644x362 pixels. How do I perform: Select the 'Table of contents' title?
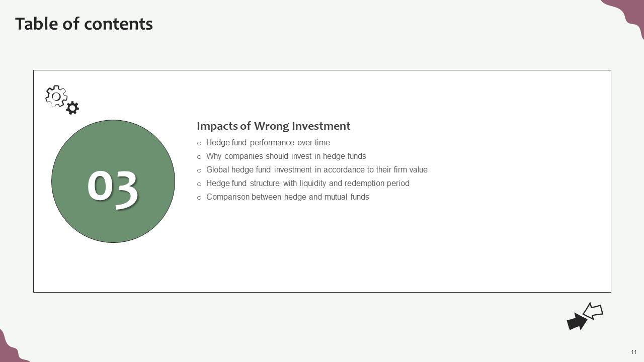tap(84, 24)
